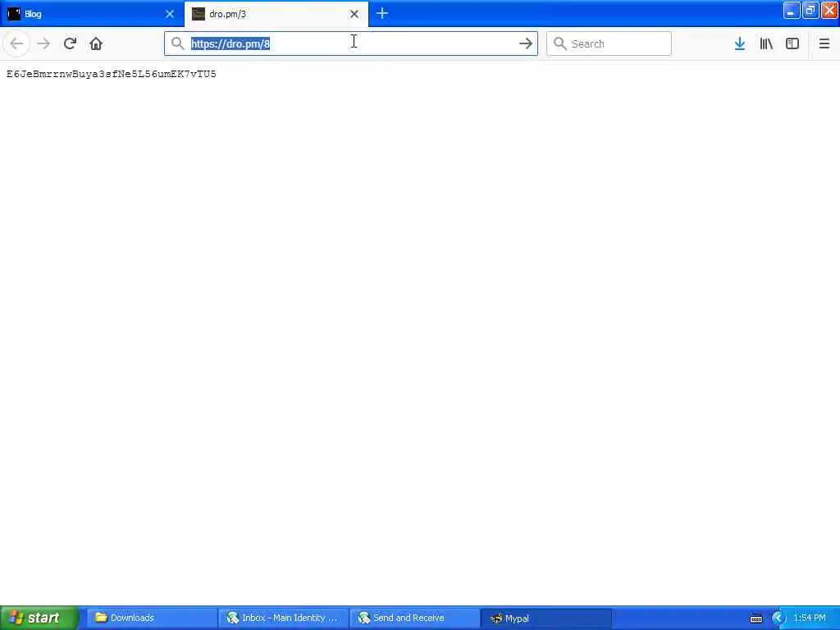Select Mypal browser in taskbar

point(546,618)
